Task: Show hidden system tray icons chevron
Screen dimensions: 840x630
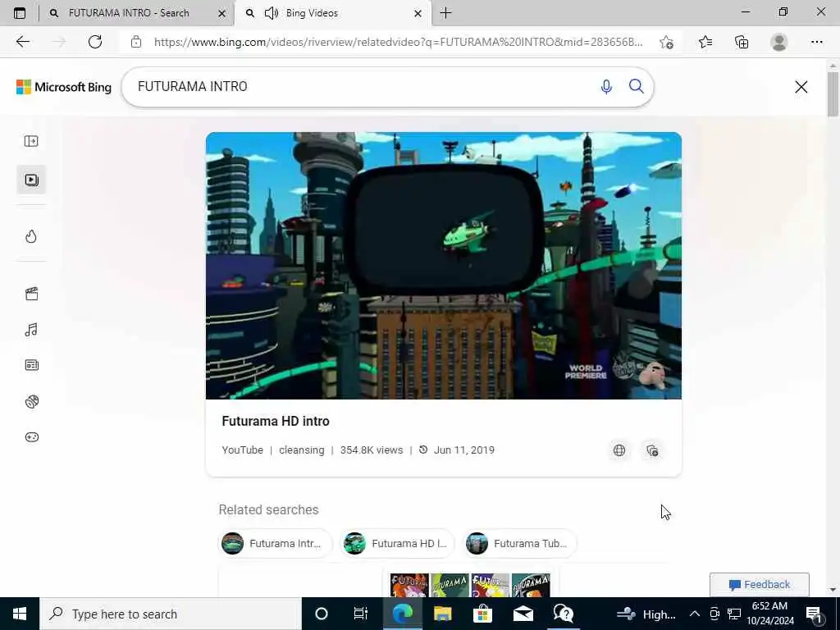Action: pos(694,614)
